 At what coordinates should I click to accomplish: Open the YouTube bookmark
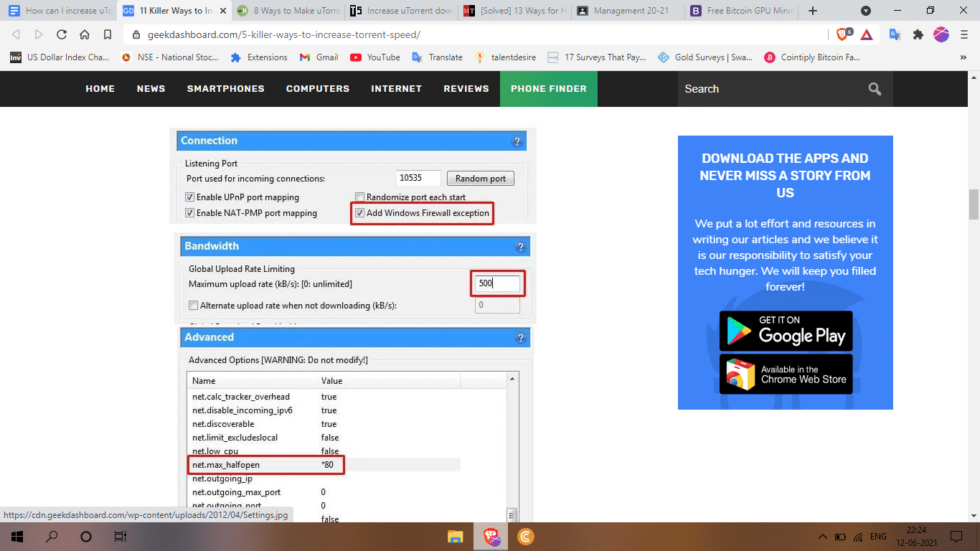[375, 57]
